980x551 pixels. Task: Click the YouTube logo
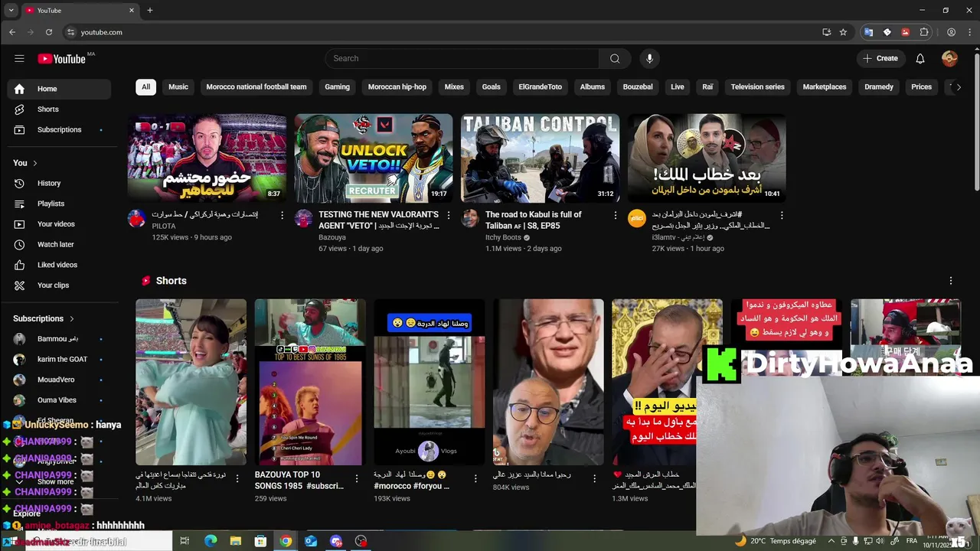click(61, 59)
